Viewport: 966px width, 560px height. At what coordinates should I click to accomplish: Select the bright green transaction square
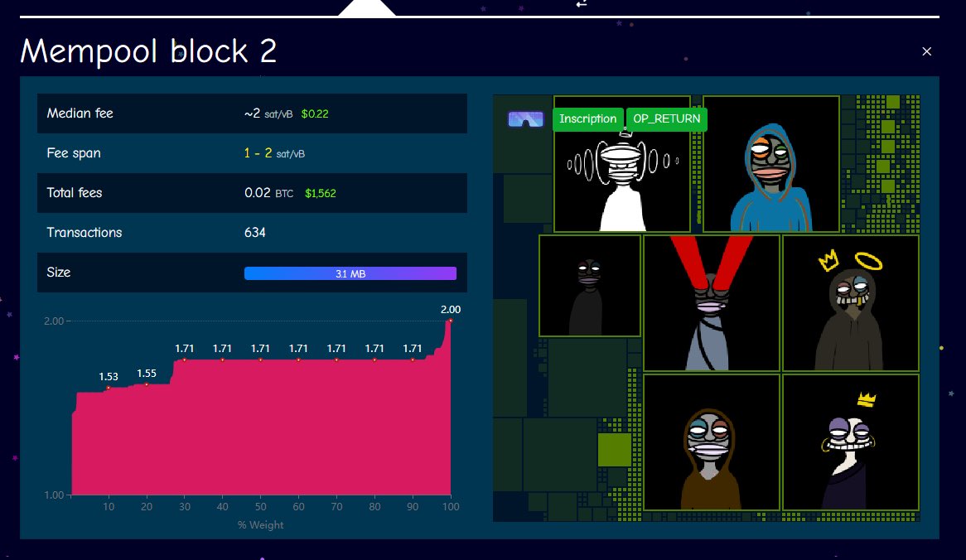614,449
